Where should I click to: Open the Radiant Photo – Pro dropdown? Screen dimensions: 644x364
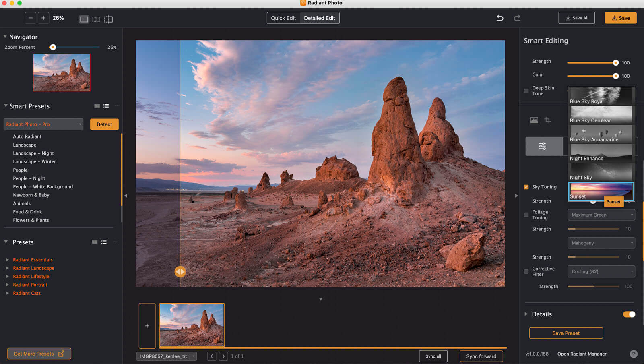(43, 124)
